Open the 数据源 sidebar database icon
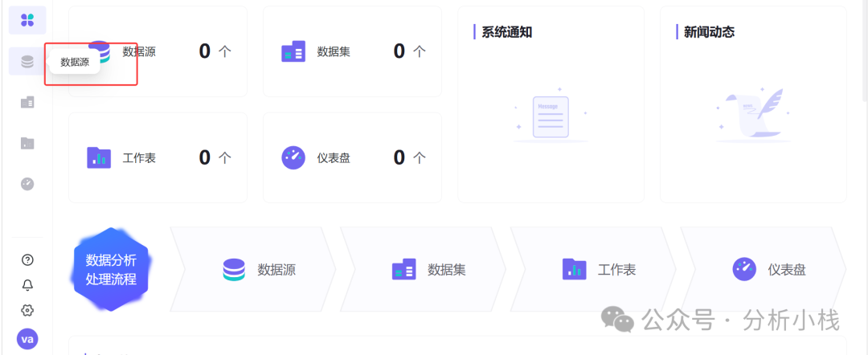 pos(27,62)
